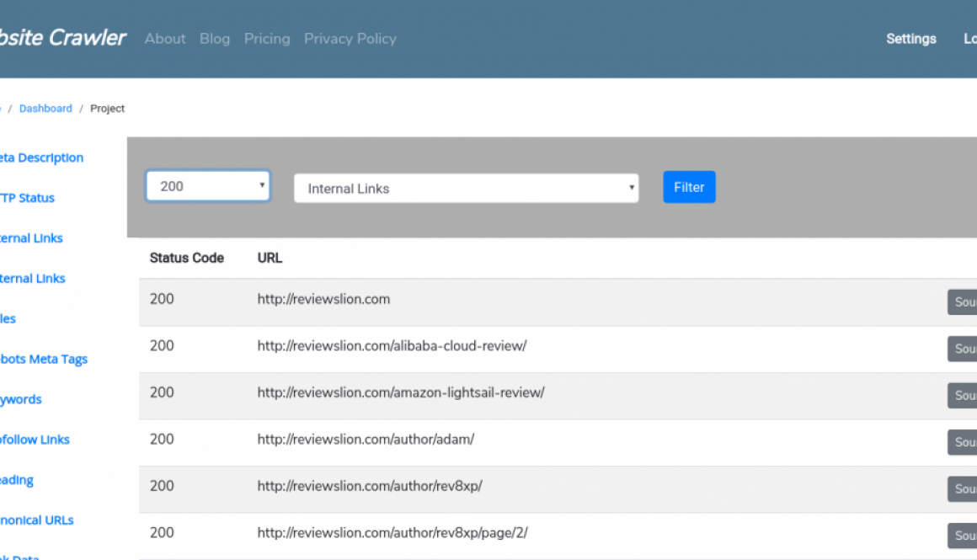977x560 pixels.
Task: Click the Status Code column header
Action: (x=186, y=258)
